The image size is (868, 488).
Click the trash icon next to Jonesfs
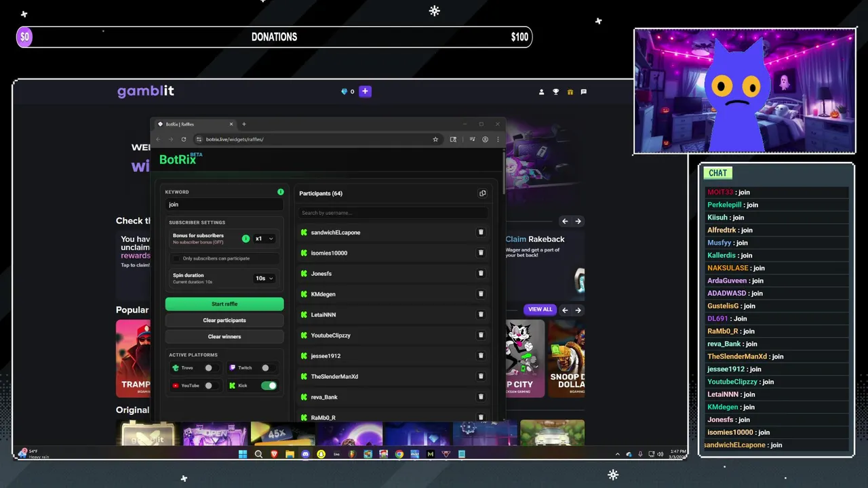[x=481, y=273]
